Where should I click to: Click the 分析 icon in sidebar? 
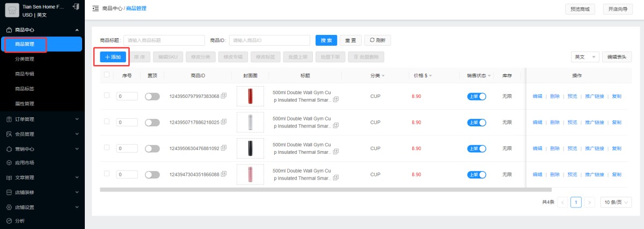[9, 221]
